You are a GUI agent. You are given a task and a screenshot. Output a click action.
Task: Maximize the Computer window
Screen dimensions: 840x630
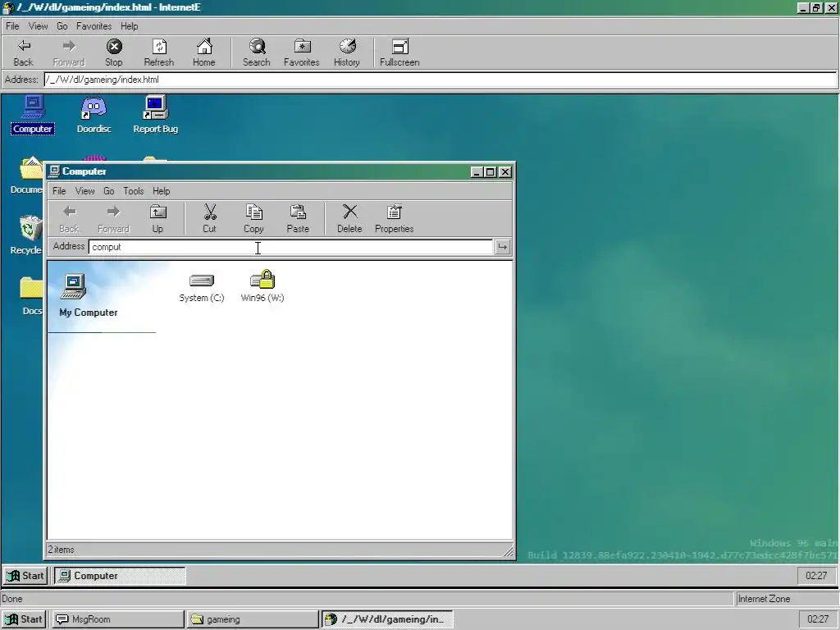490,172
